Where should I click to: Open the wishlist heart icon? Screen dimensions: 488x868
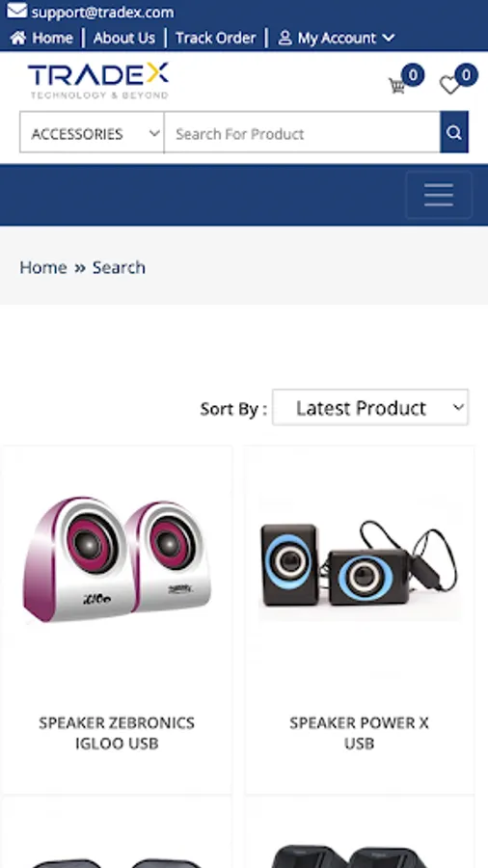pos(449,85)
